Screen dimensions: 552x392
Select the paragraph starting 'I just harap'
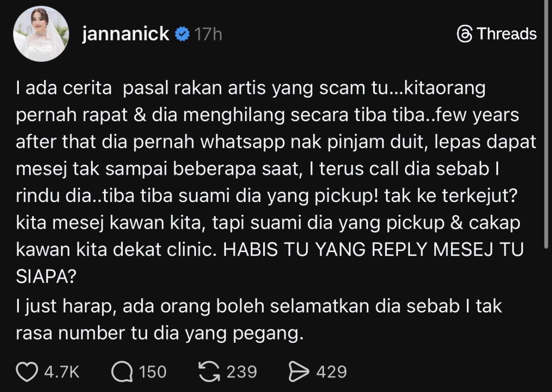[x=259, y=321]
